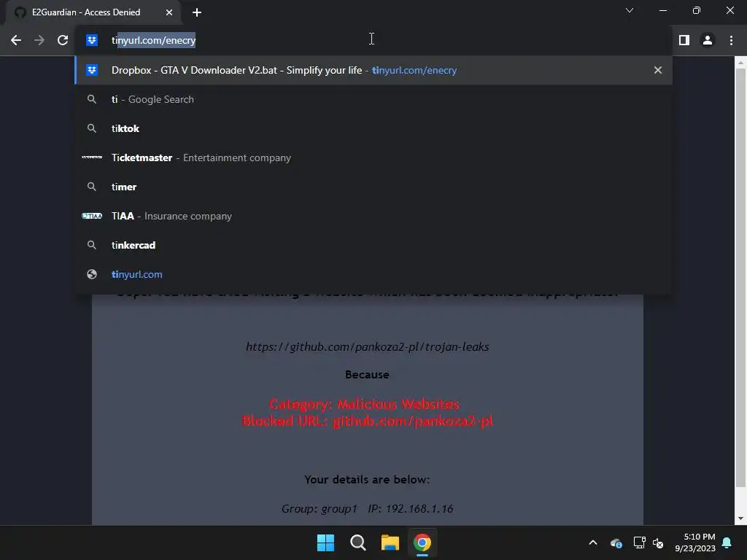Click the forward navigation arrow
The image size is (747, 560).
tap(39, 41)
